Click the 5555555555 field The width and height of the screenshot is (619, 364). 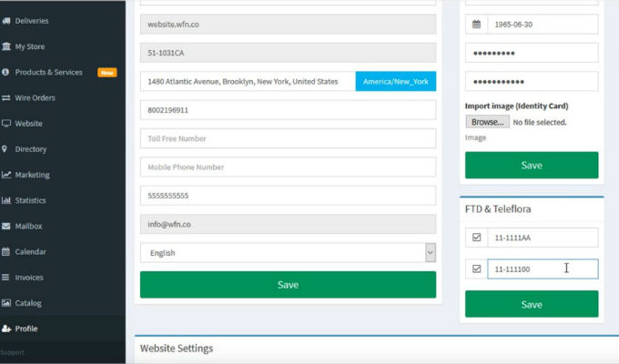[x=288, y=196]
